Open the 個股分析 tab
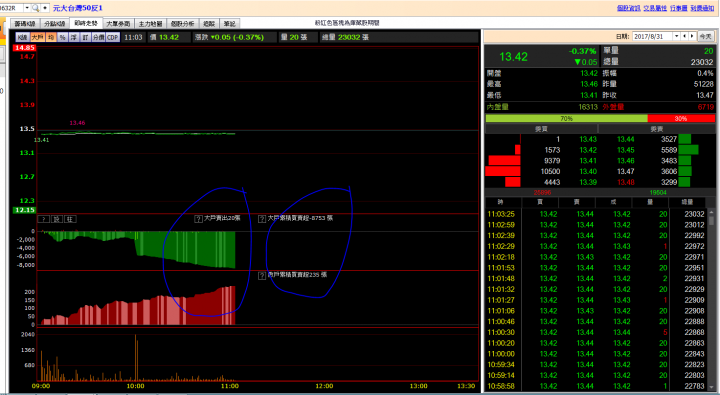Viewport: 720px width, 395px height. pyautogui.click(x=182, y=23)
